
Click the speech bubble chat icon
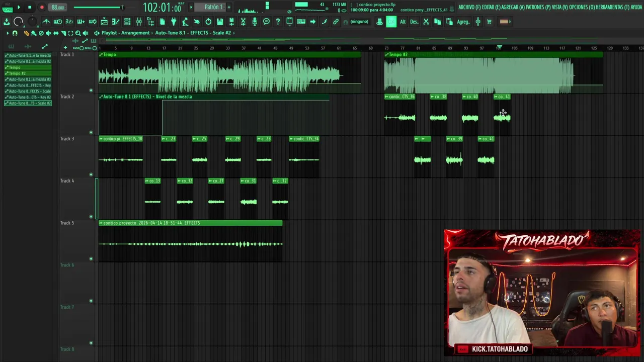[x=266, y=22]
